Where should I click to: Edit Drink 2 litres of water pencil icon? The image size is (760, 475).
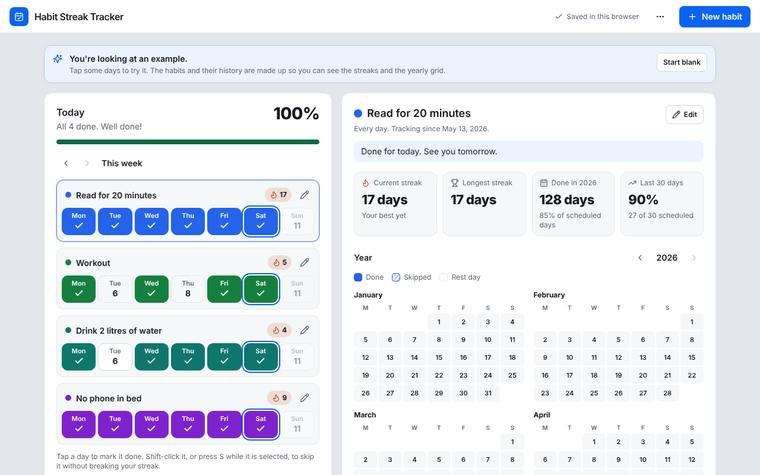pyautogui.click(x=304, y=331)
